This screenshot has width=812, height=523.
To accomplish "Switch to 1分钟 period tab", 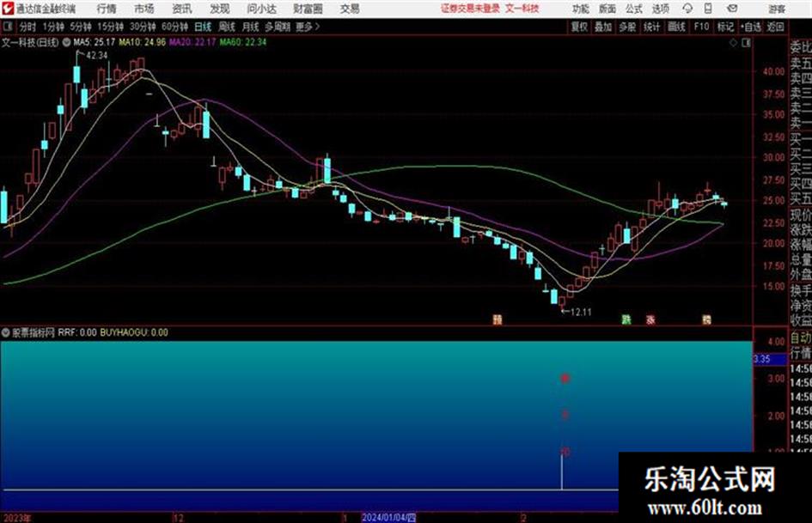I will pos(53,27).
